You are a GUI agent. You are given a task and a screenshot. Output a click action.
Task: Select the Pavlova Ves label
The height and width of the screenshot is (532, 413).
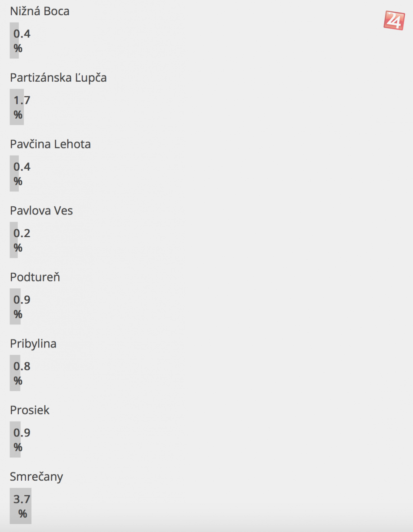click(x=41, y=211)
